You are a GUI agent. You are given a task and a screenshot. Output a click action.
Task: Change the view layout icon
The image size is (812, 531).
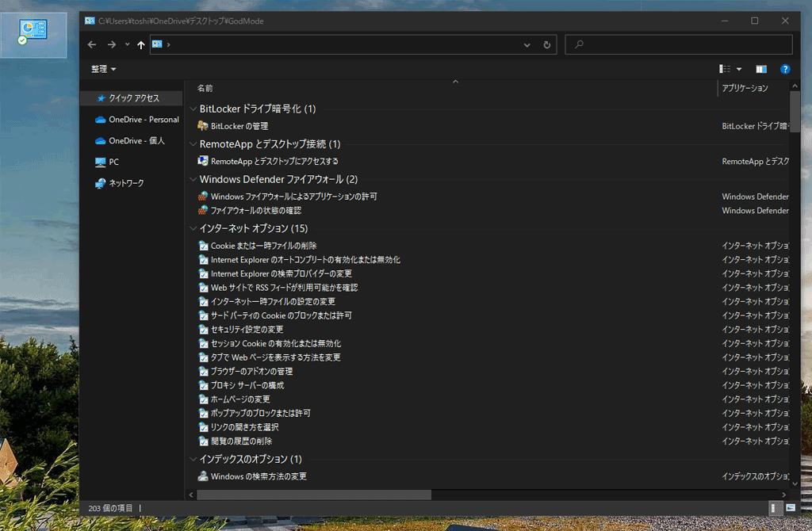725,69
